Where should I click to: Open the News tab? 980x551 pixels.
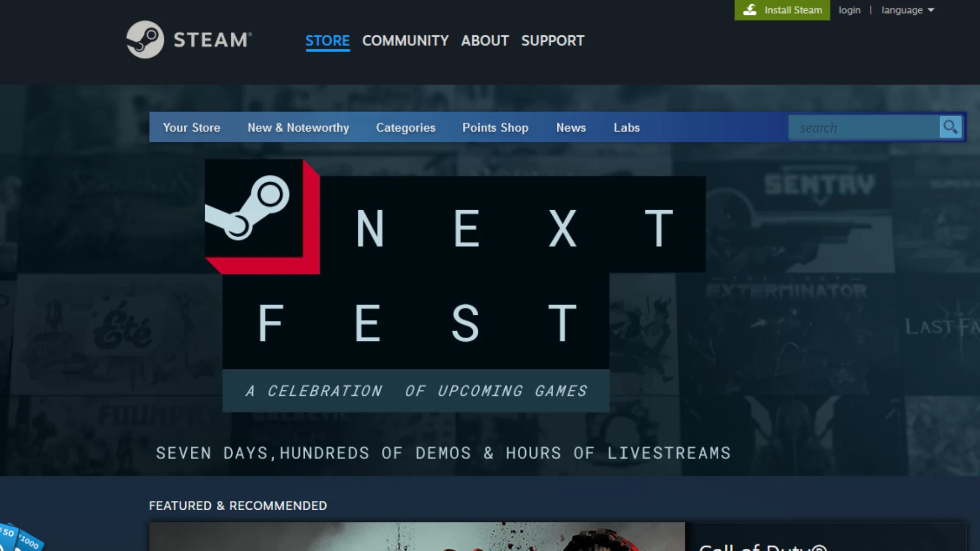pyautogui.click(x=571, y=128)
